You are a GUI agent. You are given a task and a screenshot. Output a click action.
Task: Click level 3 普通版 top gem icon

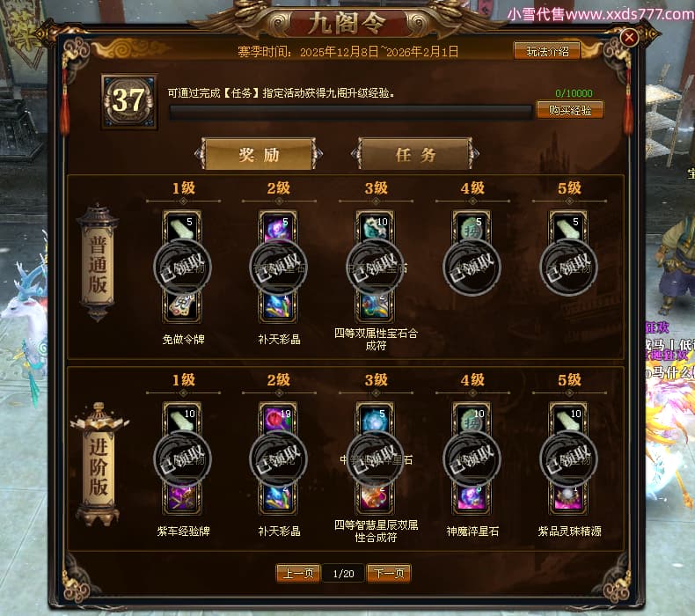375,228
